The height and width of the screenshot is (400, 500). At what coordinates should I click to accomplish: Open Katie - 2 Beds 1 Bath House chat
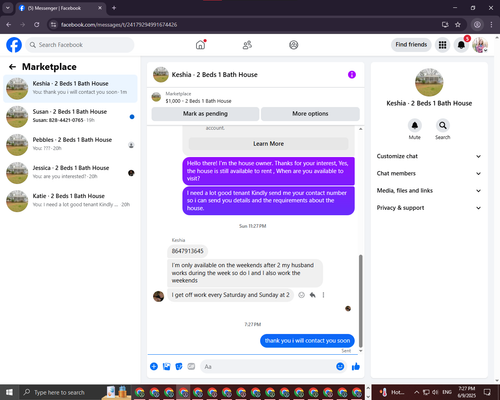pos(70,201)
